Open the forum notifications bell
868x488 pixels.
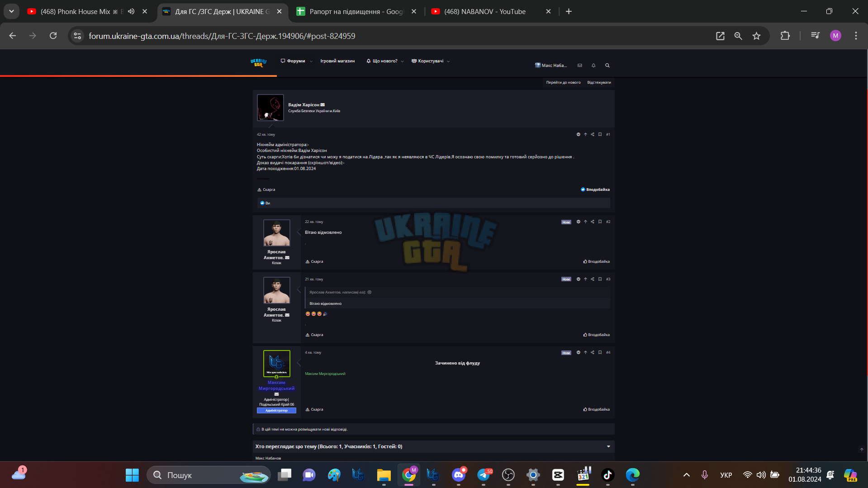(x=593, y=66)
